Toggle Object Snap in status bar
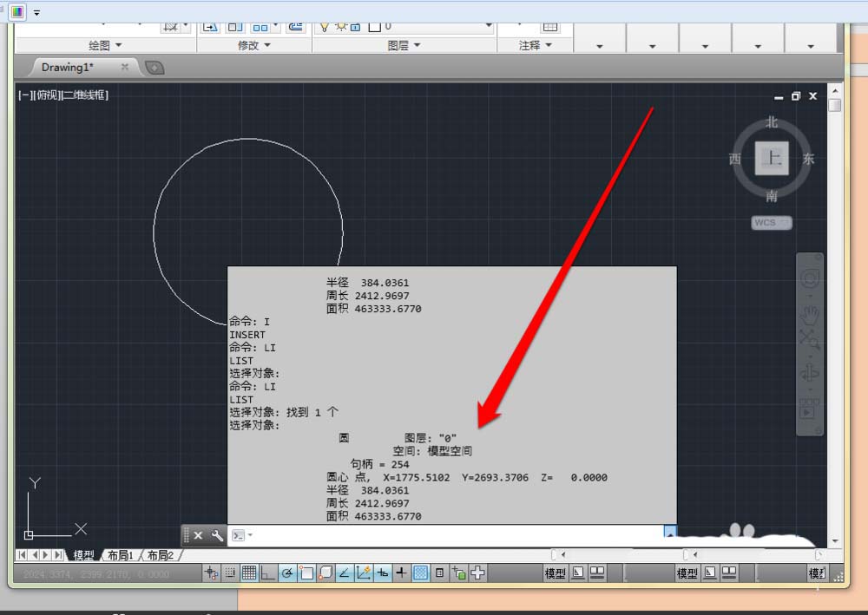The height and width of the screenshot is (615, 868). tap(306, 573)
